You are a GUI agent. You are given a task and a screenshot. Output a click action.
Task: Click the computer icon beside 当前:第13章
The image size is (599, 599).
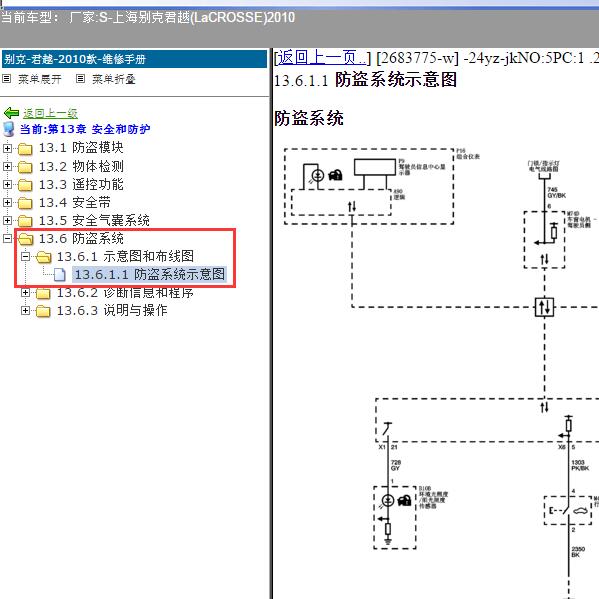coord(9,129)
